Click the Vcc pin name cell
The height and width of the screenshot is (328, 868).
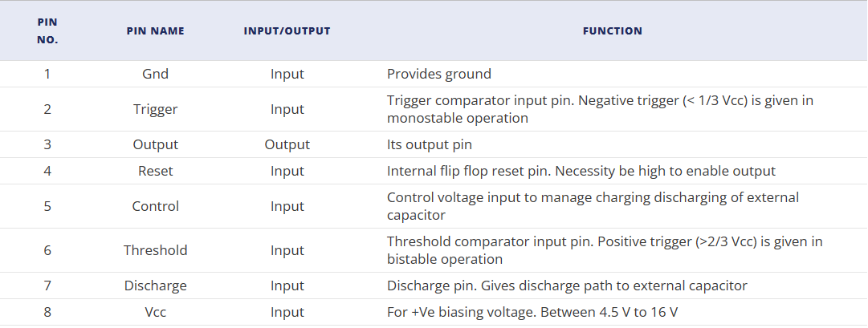coord(155,313)
